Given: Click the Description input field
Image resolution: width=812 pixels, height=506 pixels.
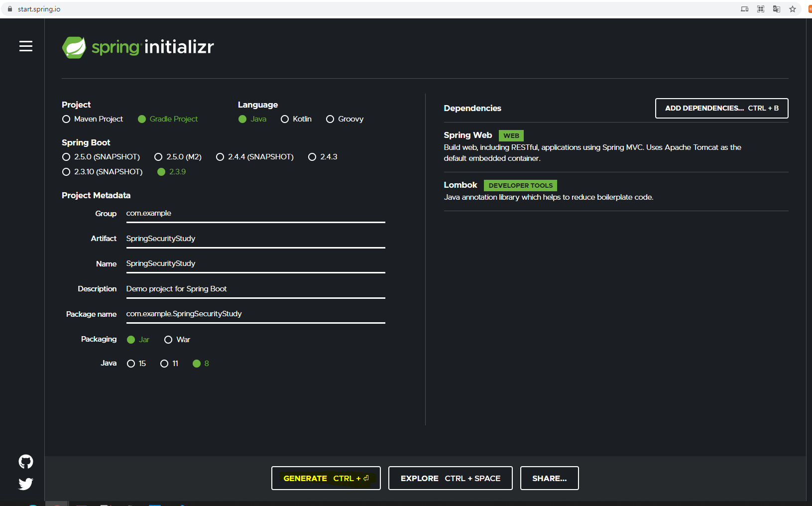Looking at the screenshot, I should click(x=255, y=289).
